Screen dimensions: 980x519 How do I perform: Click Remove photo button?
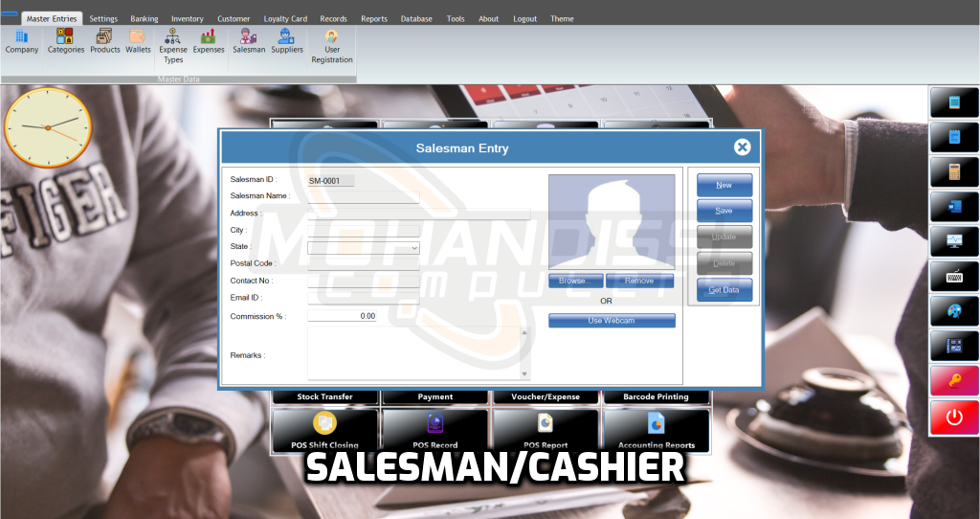(640, 281)
